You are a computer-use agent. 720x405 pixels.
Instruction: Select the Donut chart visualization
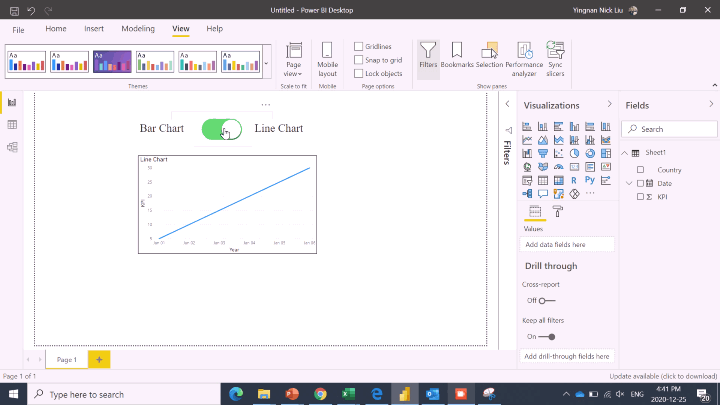click(590, 153)
